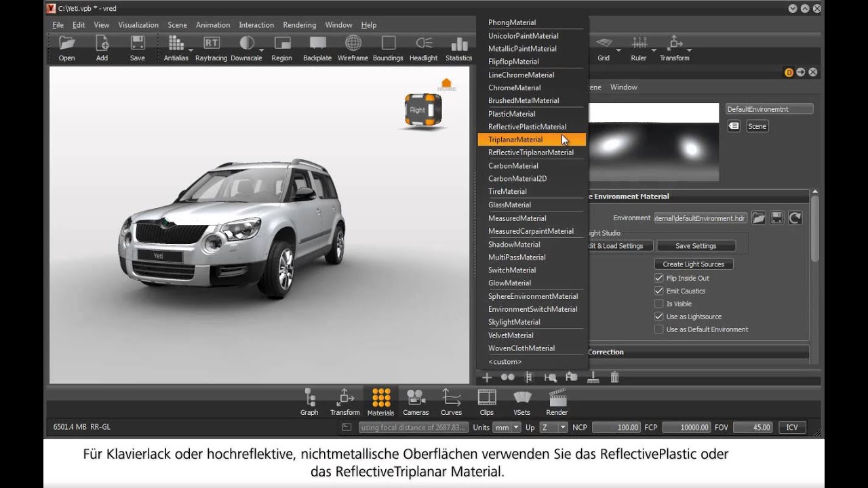The height and width of the screenshot is (488, 868).
Task: Click the environment HDR preview thumbnail
Action: pyautogui.click(x=653, y=142)
